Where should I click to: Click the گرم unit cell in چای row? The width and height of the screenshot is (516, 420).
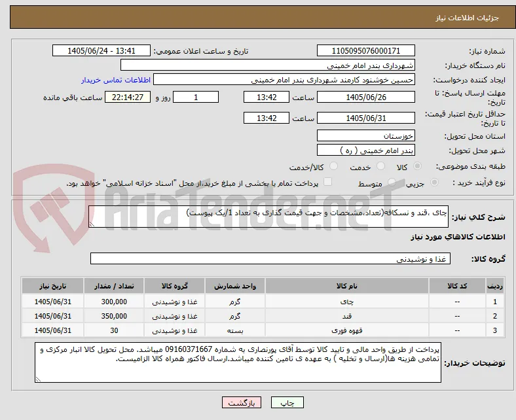[235, 302]
